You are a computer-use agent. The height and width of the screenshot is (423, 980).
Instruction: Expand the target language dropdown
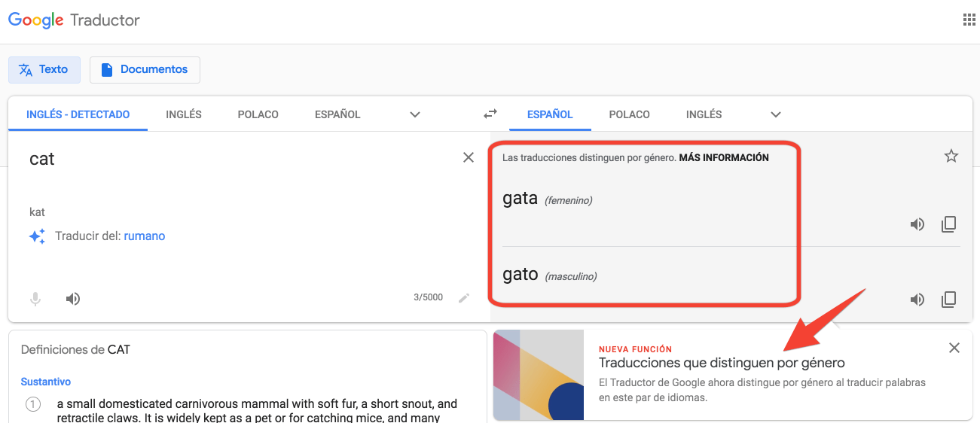point(776,115)
